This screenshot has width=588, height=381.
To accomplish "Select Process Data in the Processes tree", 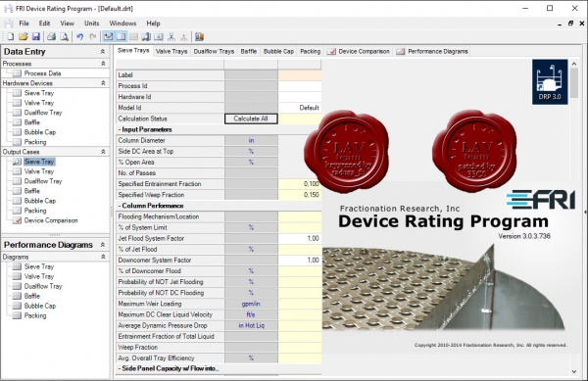I will [x=42, y=73].
